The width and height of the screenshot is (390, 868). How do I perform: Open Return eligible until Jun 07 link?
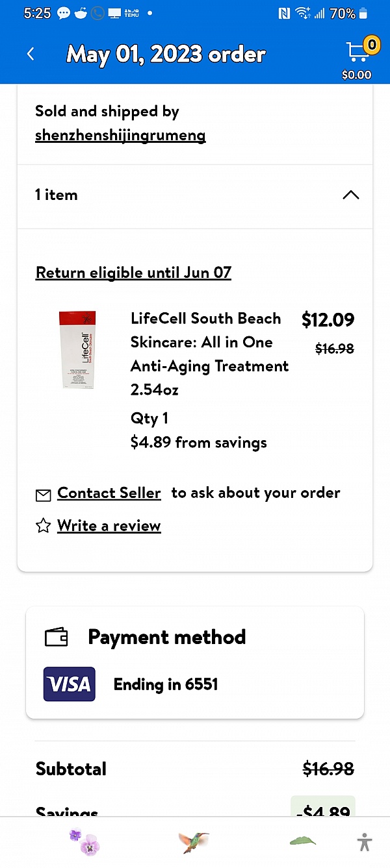pyautogui.click(x=133, y=273)
